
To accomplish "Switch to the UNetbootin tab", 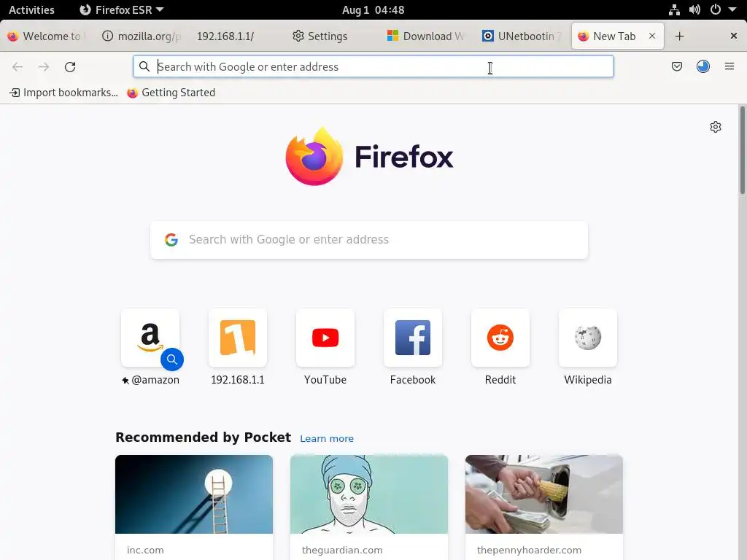I will point(522,36).
